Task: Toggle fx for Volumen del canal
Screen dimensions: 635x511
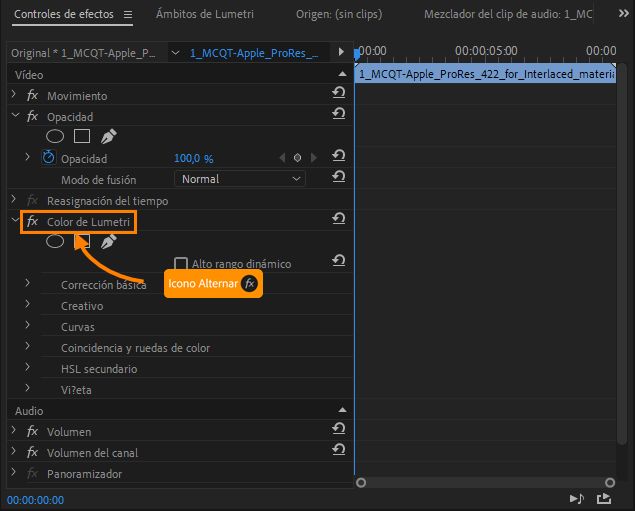Action: [32, 452]
